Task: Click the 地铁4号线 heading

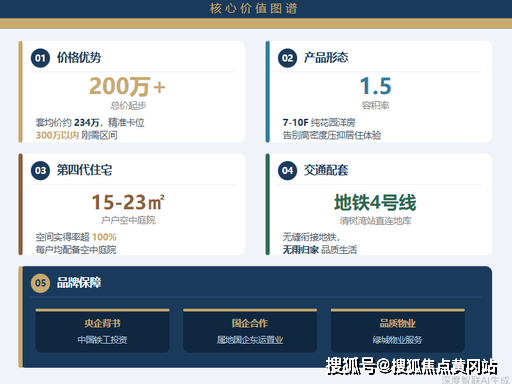Action: coord(375,202)
